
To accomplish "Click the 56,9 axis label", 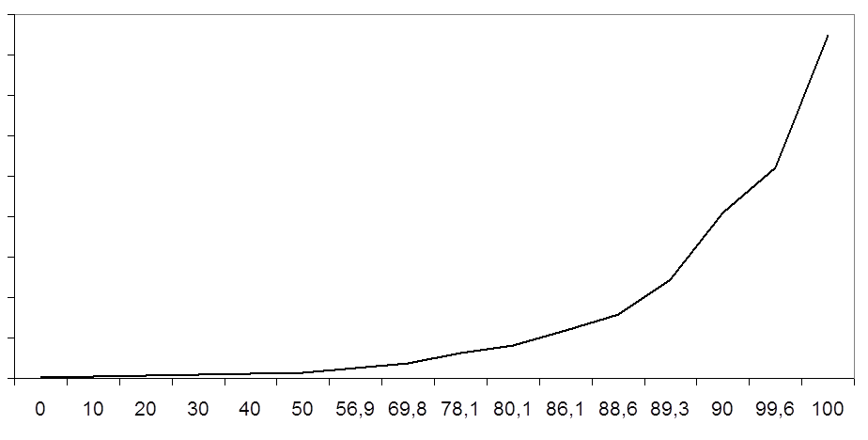I will tap(355, 409).
